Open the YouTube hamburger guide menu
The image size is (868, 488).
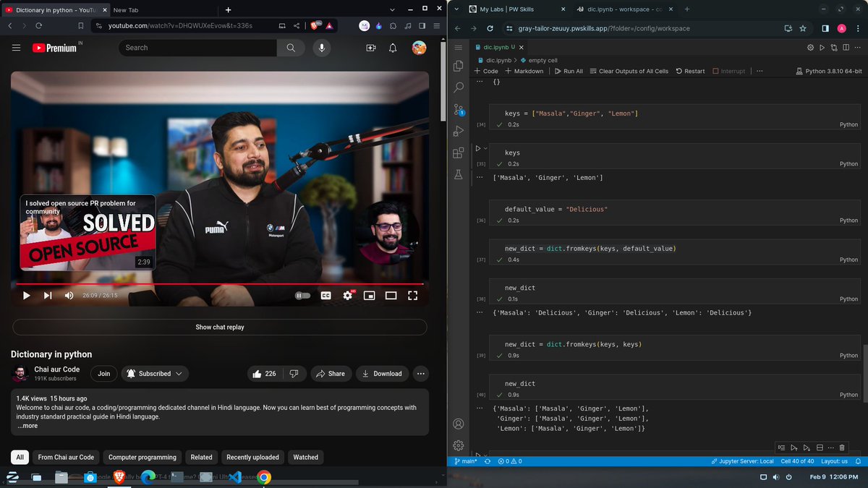coord(17,48)
